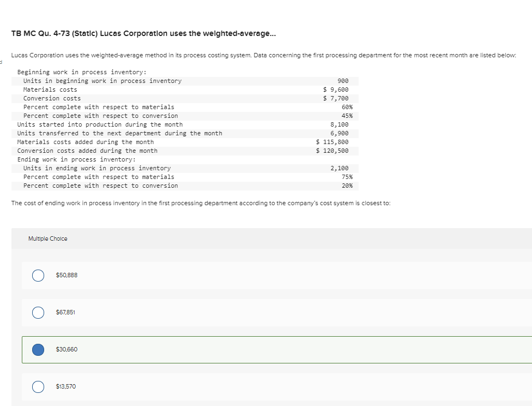The height and width of the screenshot is (406, 532).
Task: Click 'Units in beginning work in process inventory' row
Action: click(185, 81)
